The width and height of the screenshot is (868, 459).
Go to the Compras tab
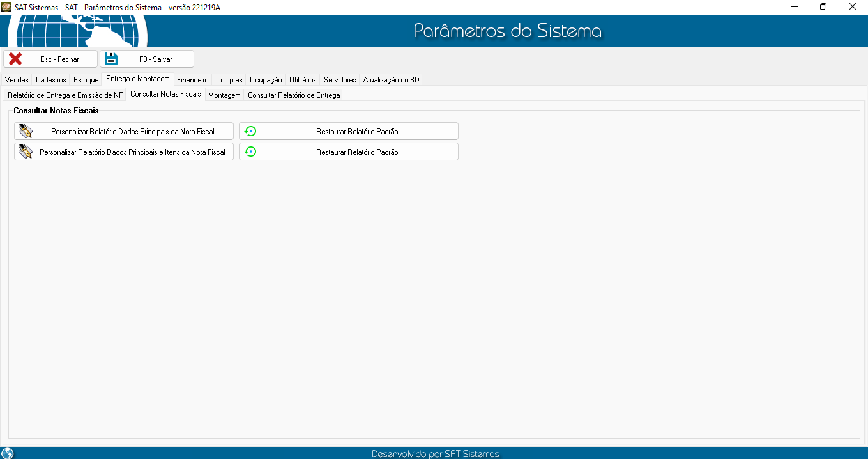point(229,80)
